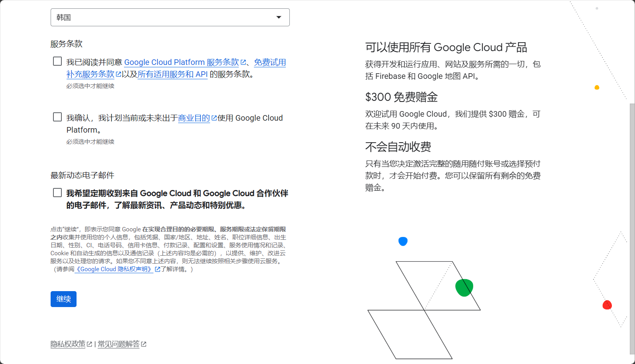
Task: Click the blue 继续 button
Action: (x=63, y=299)
